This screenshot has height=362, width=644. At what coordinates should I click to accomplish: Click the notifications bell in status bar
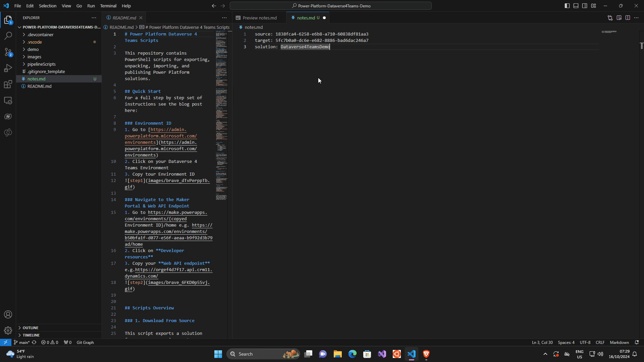637,342
